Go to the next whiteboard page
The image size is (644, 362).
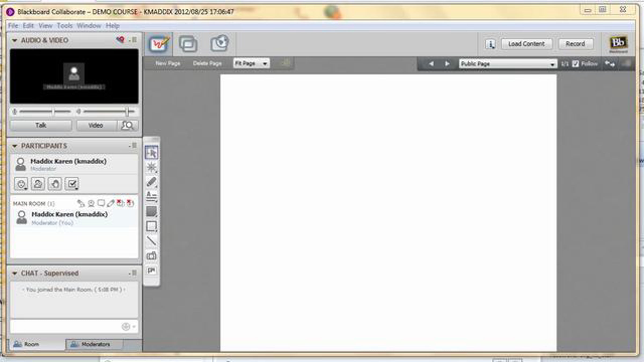[x=447, y=64]
